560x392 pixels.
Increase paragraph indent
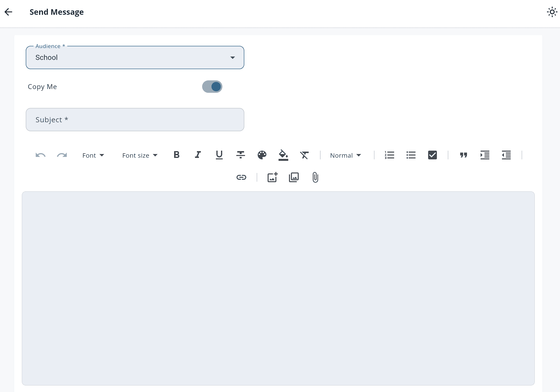(x=485, y=155)
